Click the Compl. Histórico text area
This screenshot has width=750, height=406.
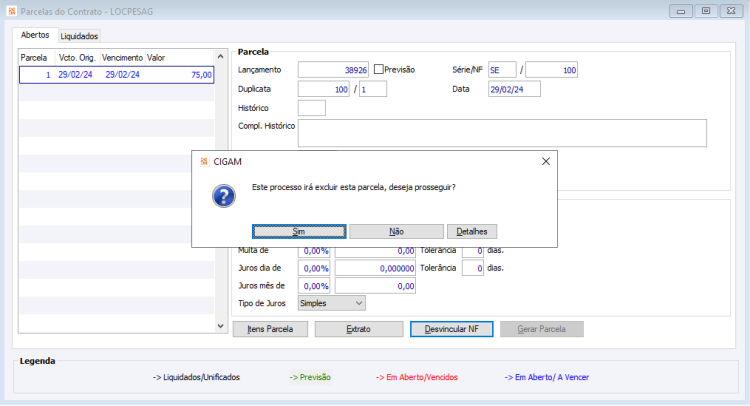coord(502,133)
